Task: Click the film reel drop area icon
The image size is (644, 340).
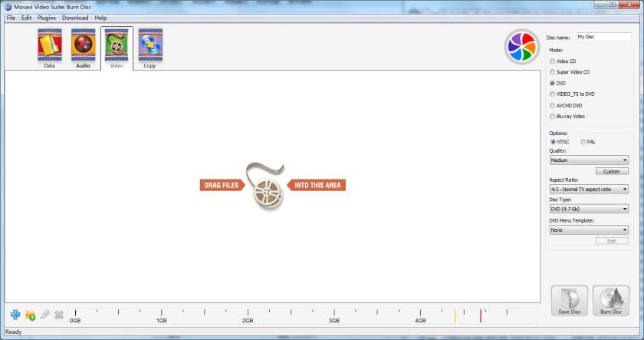Action: click(268, 187)
